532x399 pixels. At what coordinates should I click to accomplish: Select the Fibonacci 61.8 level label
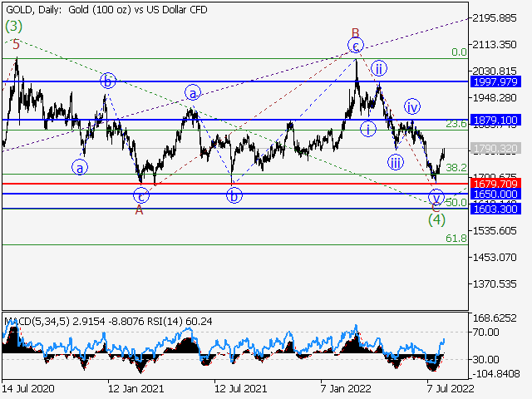(x=456, y=239)
